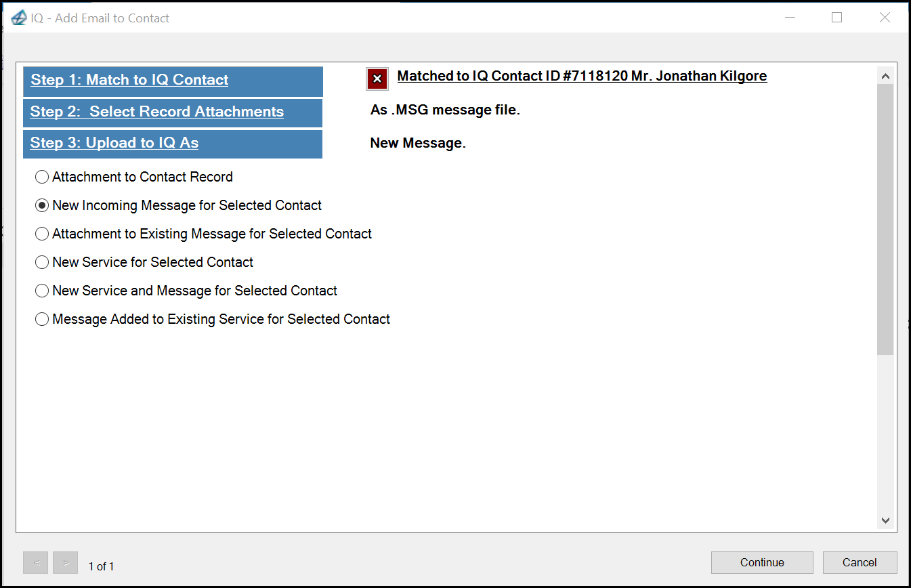Click the red X remove-match icon
The height and width of the screenshot is (588, 911).
(377, 79)
